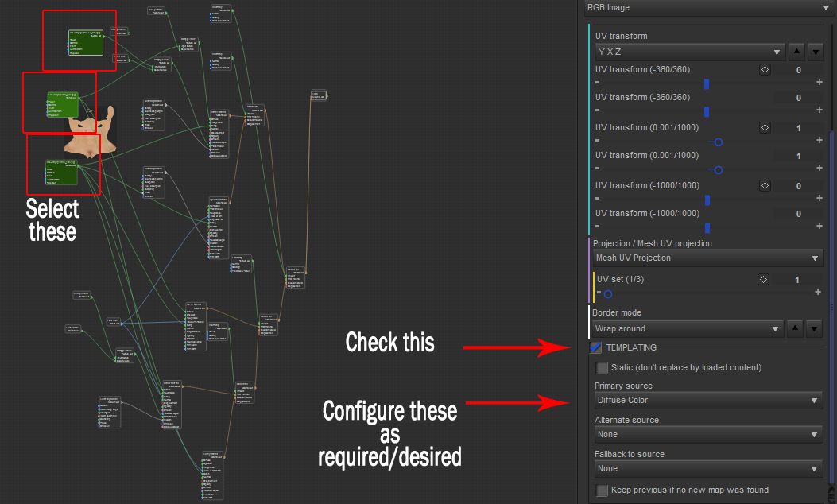Click the 'Projection / Mesh UV projection' label
The height and width of the screenshot is (504, 837).
pos(653,243)
